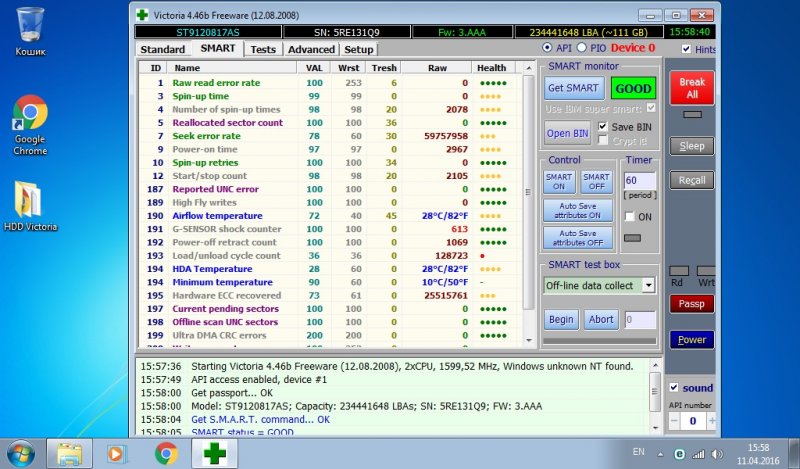Open media player from the taskbar
The image size is (800, 469).
118,453
